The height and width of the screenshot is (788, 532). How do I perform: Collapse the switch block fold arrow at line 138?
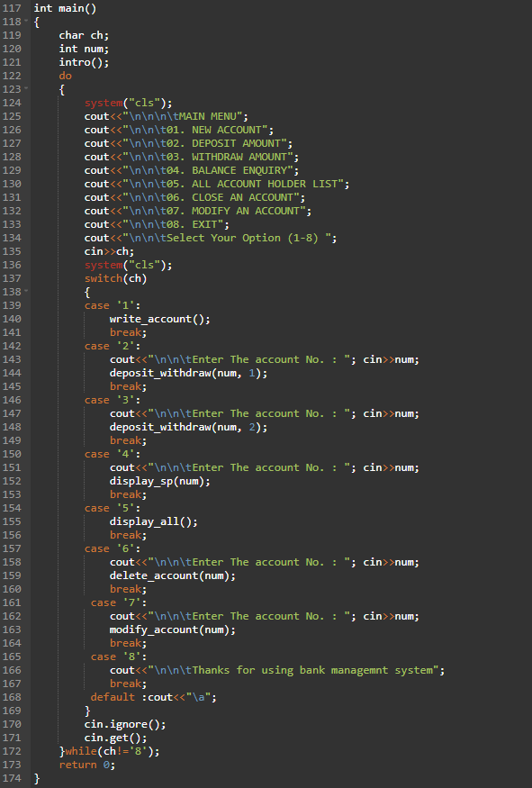[26, 292]
